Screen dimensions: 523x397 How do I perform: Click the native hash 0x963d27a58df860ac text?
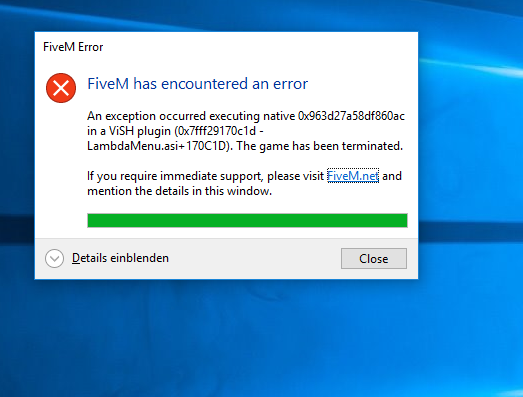click(x=351, y=116)
